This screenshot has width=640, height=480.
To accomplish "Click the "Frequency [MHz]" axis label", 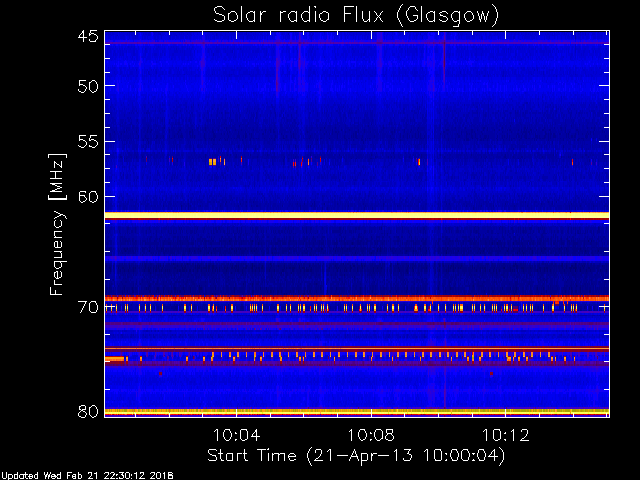I will pos(57,224).
